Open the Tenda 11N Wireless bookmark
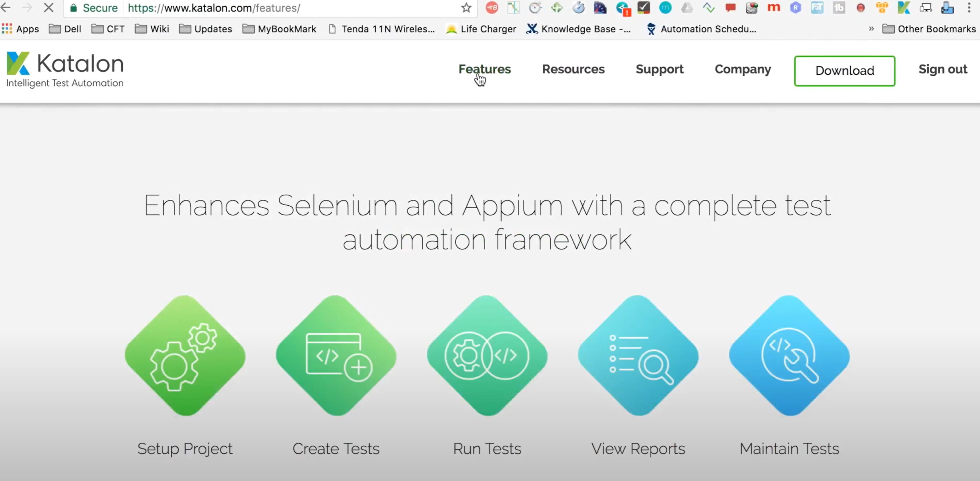980x481 pixels. click(x=381, y=29)
